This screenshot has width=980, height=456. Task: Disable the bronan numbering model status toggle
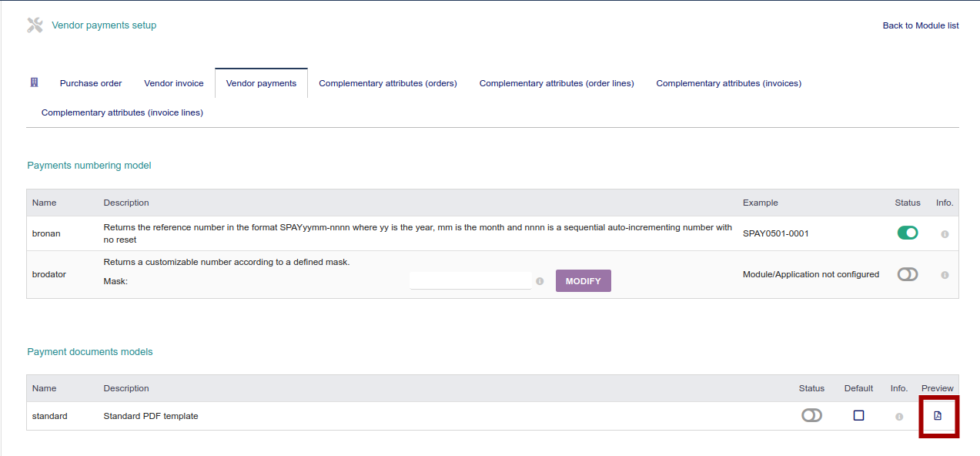907,232
